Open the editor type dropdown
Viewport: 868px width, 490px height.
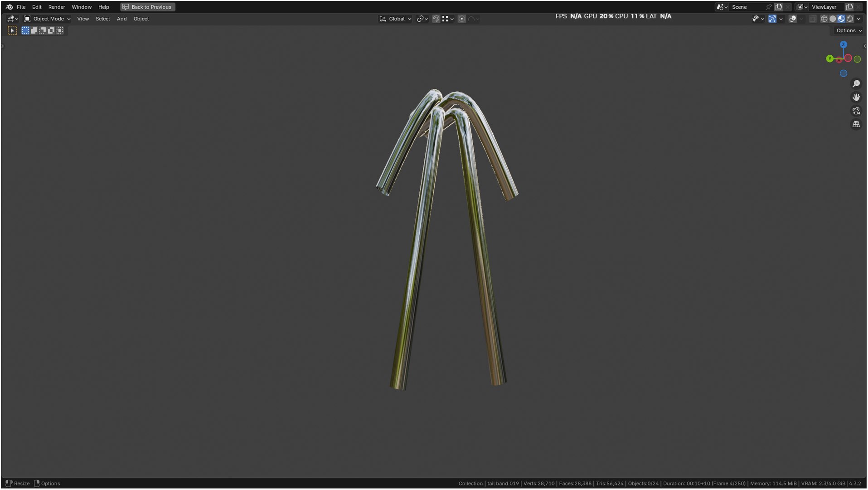tap(13, 19)
